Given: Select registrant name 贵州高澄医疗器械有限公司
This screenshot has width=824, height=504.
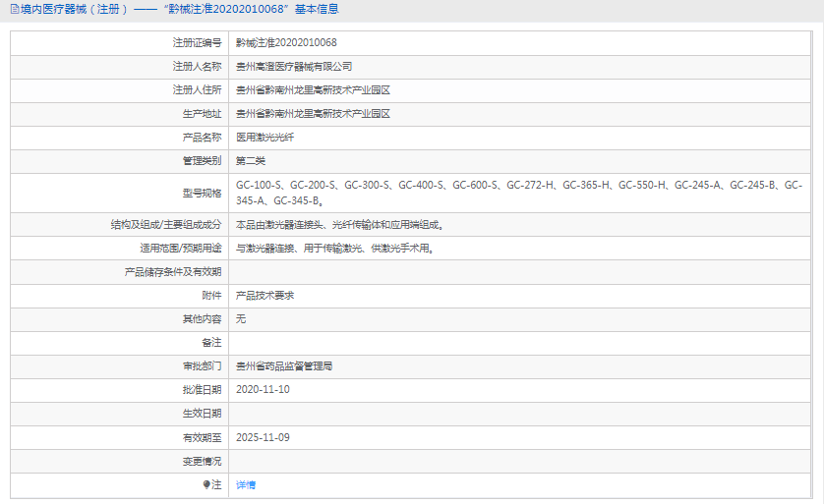Looking at the screenshot, I should point(294,67).
